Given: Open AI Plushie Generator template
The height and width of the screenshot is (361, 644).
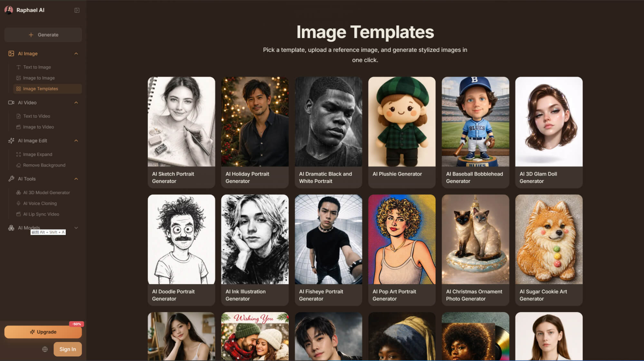Looking at the screenshot, I should coord(402,132).
